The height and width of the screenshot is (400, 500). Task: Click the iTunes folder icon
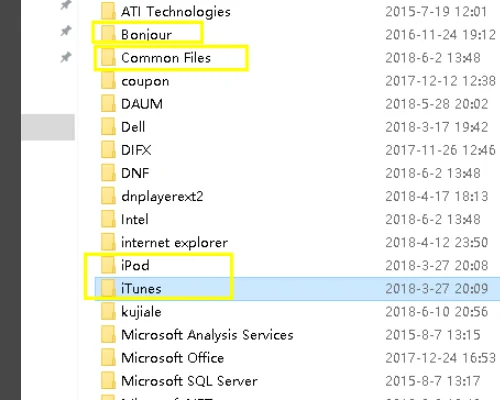108,288
